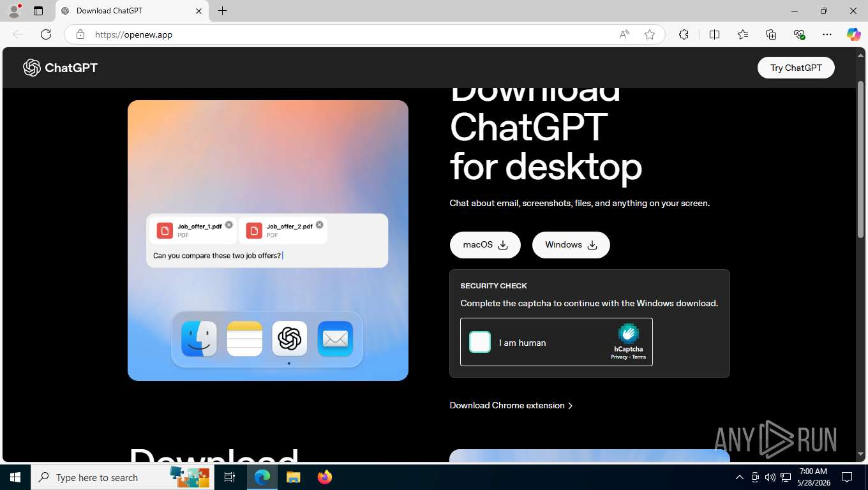Click the Job_offer_1.pdf file icon
This screenshot has width=868, height=490.
coord(165,230)
